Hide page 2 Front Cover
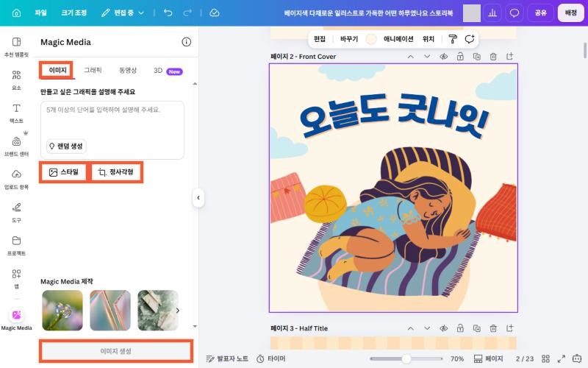This screenshot has width=588, height=368. (444, 57)
